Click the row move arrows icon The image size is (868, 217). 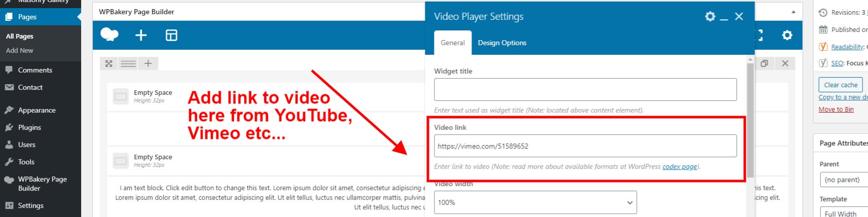coord(108,63)
